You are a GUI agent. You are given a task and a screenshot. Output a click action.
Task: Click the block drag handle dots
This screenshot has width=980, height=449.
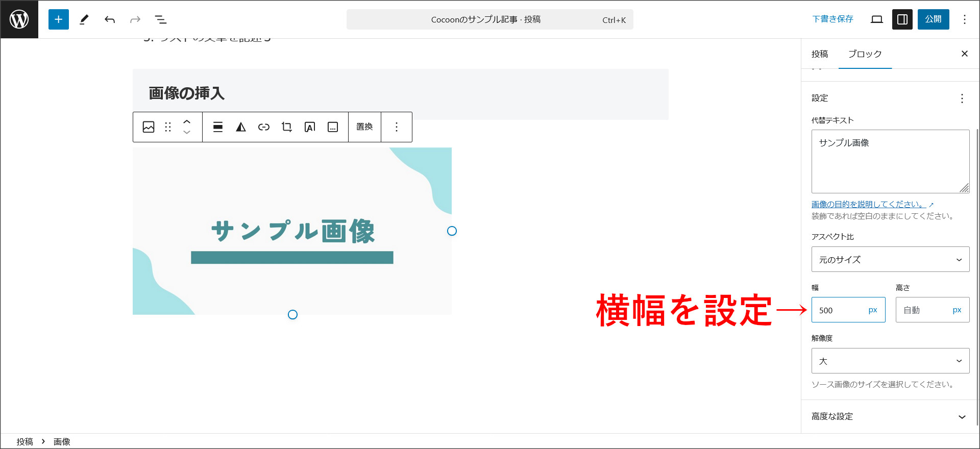[x=168, y=127]
